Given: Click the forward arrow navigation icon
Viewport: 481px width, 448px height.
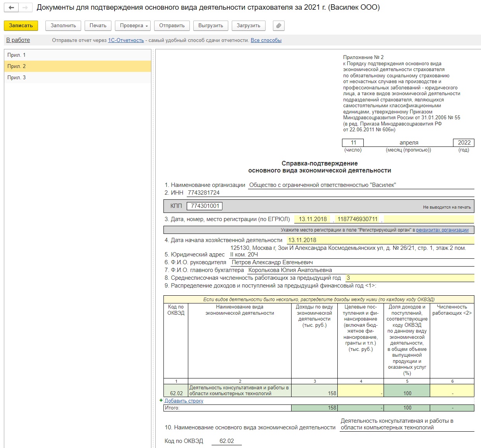Looking at the screenshot, I should (x=25, y=8).
